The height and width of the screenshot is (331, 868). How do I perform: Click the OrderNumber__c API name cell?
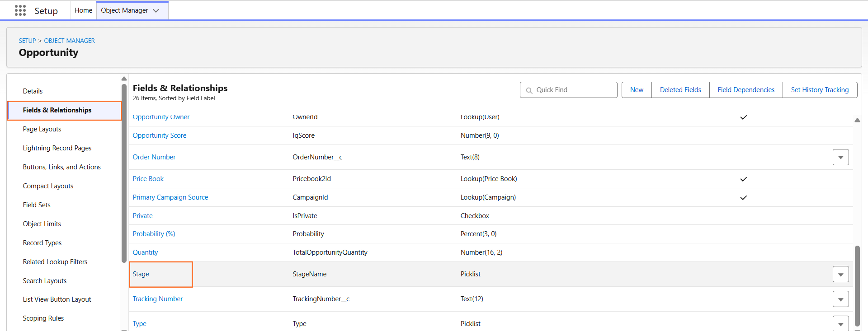(317, 157)
